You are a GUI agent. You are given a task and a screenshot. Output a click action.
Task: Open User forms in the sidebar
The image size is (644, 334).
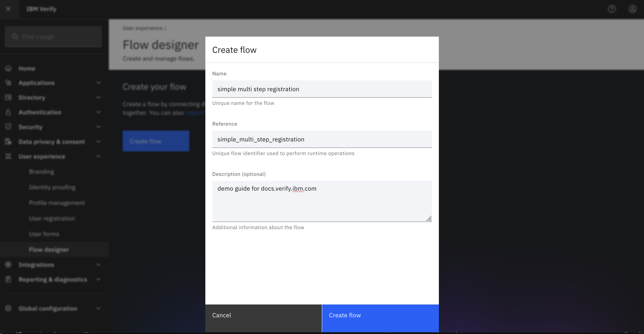pyautogui.click(x=44, y=234)
